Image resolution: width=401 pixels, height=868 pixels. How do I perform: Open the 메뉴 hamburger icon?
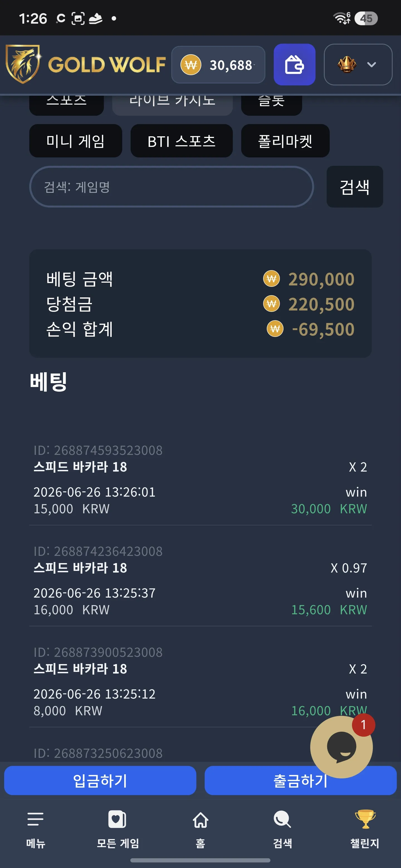point(35,819)
